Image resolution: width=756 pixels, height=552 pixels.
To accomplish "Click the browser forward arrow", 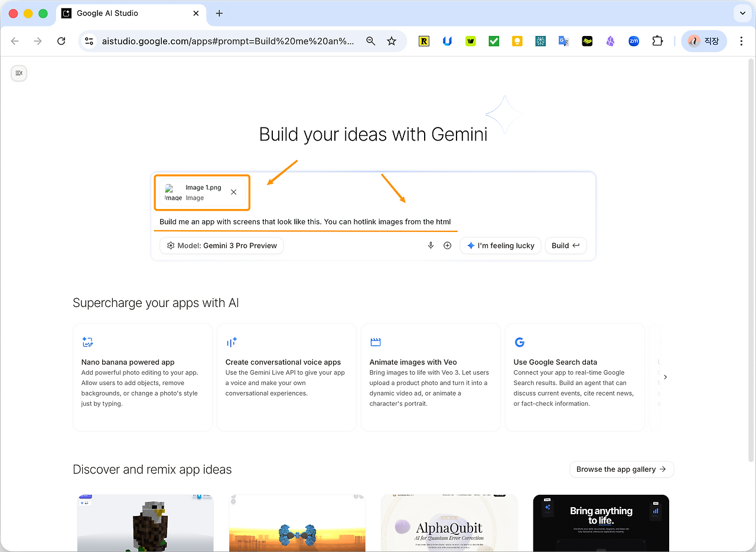I will [x=38, y=41].
